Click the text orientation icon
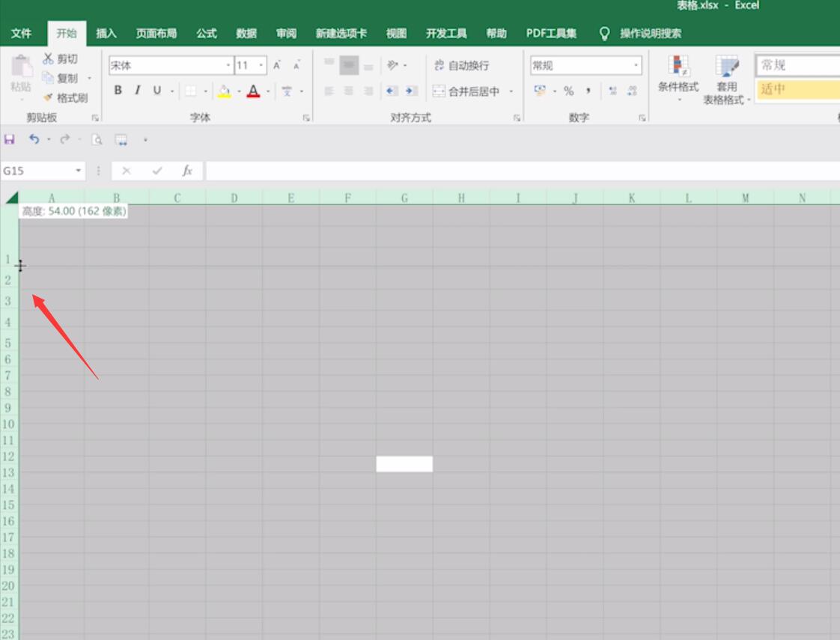 393,65
